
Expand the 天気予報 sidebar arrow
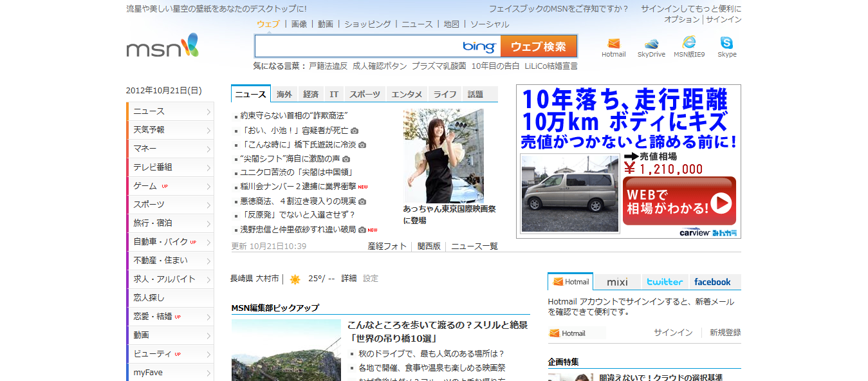coord(208,131)
